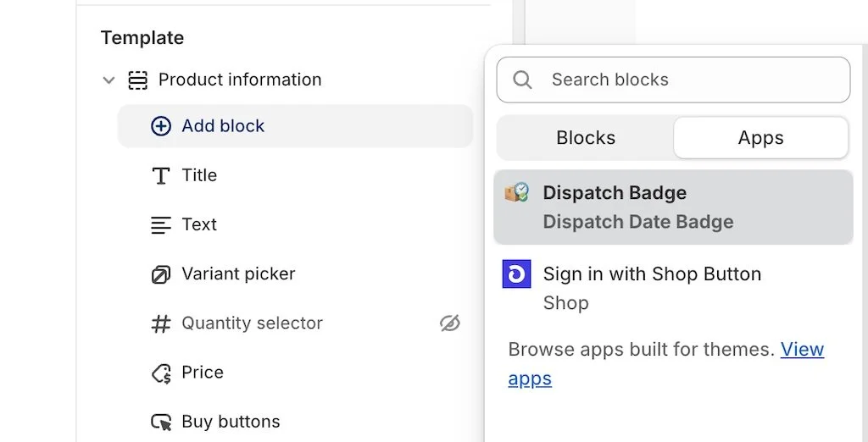The width and height of the screenshot is (868, 442).
Task: Click the Product information section icon
Action: coord(137,80)
